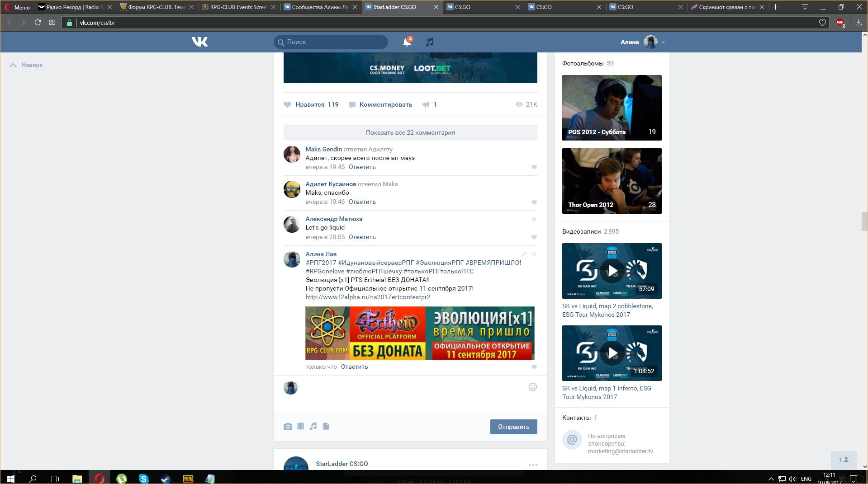Delete Алина Лав's comment

534,254
